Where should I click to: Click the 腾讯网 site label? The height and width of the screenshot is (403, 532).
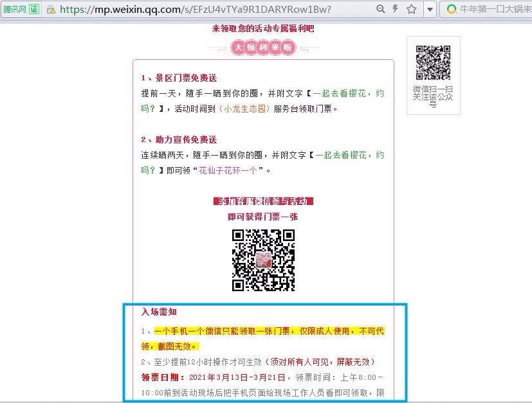click(x=15, y=9)
